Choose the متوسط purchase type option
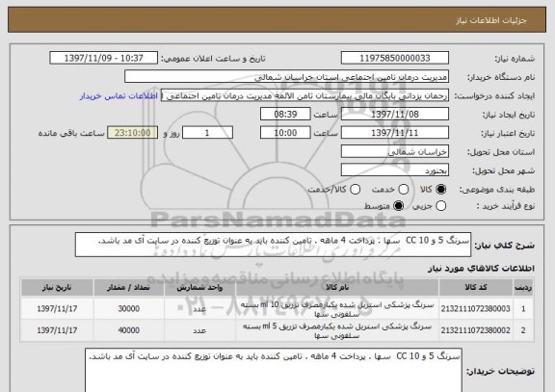555x392 pixels. tap(398, 206)
